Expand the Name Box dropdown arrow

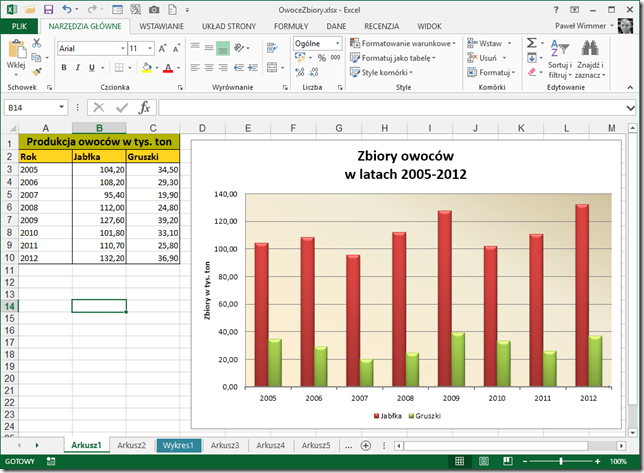point(61,107)
